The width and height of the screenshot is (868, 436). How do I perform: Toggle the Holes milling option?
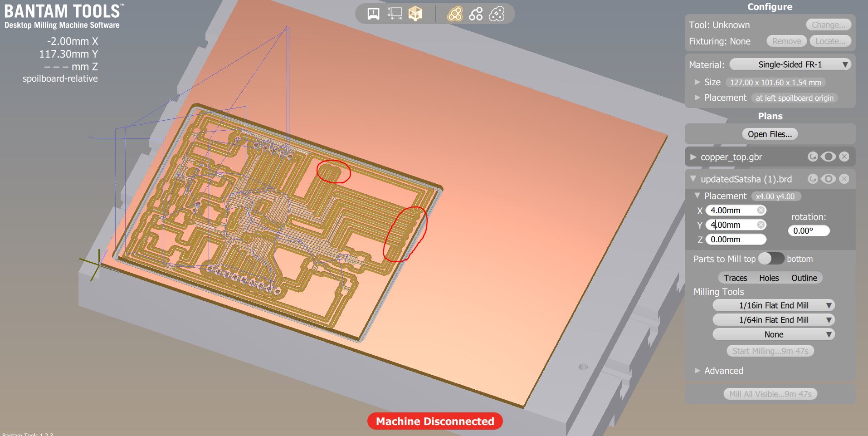coord(769,278)
